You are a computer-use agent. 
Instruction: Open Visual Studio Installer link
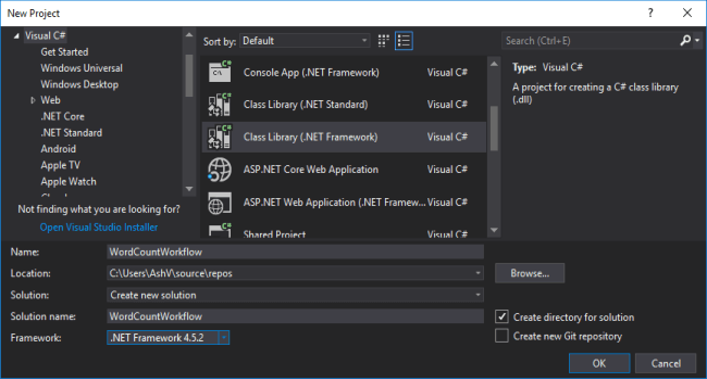tap(99, 227)
